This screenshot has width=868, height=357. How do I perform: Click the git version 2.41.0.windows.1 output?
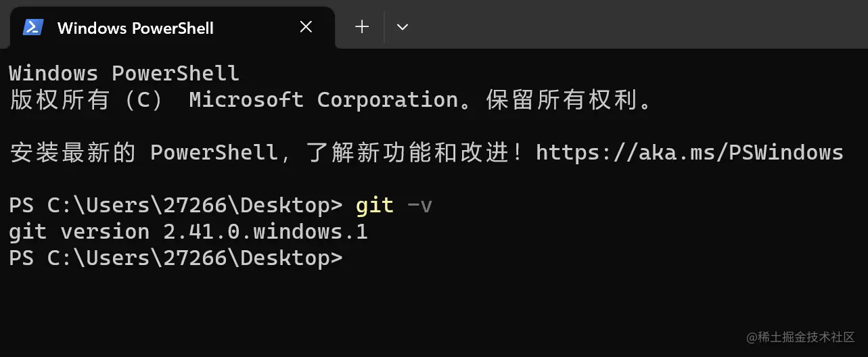pyautogui.click(x=188, y=232)
